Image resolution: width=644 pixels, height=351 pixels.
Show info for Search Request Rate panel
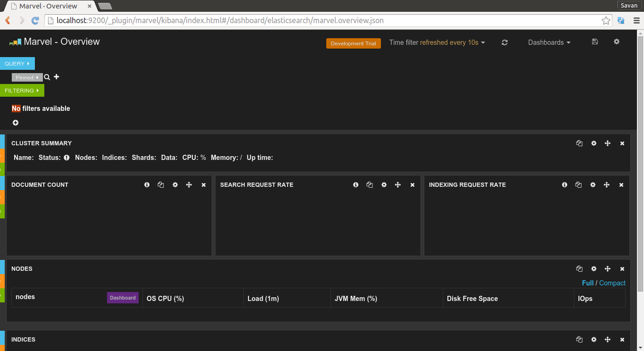pyautogui.click(x=356, y=185)
